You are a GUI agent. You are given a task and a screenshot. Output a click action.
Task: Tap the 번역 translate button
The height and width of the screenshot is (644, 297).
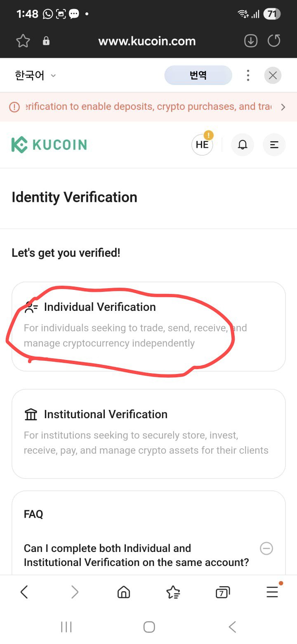[x=198, y=75]
